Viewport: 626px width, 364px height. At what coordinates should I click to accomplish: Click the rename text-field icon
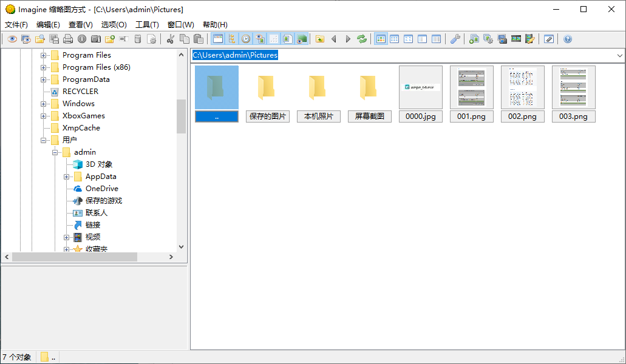click(124, 39)
